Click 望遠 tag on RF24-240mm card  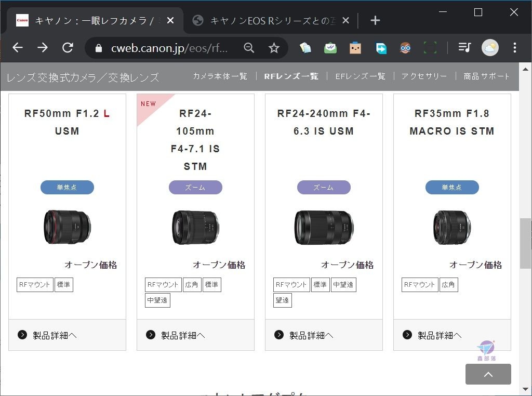coord(282,300)
